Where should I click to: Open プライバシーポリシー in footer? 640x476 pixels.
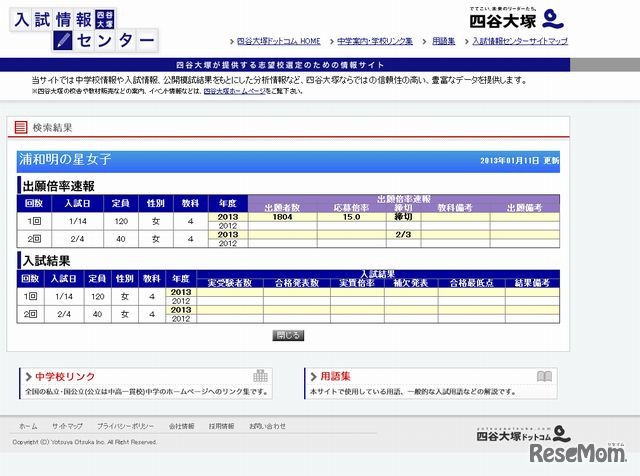[125, 426]
